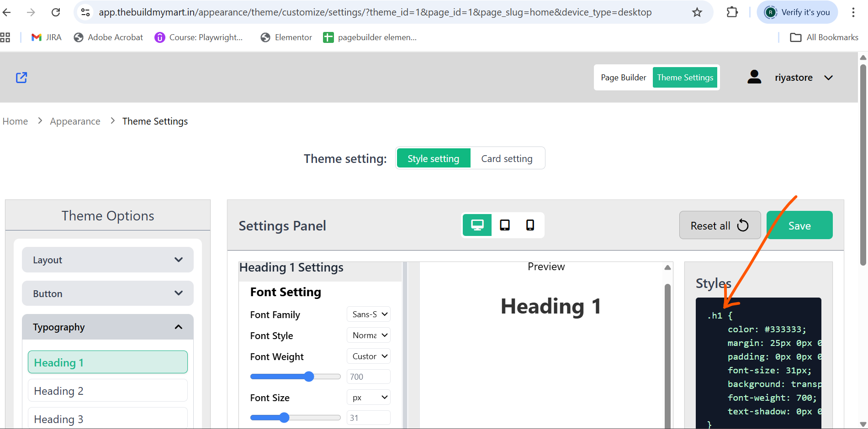View site information icon in address bar
Image resolution: width=868 pixels, height=429 pixels.
[x=85, y=12]
